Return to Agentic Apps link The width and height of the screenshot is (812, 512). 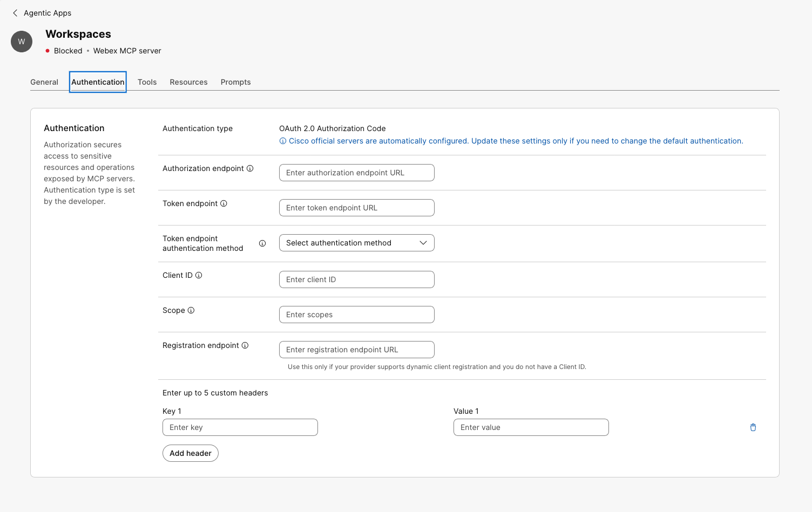pyautogui.click(x=48, y=13)
